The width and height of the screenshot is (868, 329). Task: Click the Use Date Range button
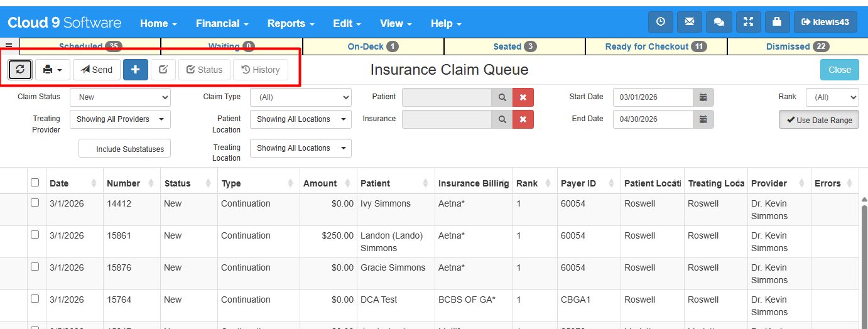tap(818, 120)
